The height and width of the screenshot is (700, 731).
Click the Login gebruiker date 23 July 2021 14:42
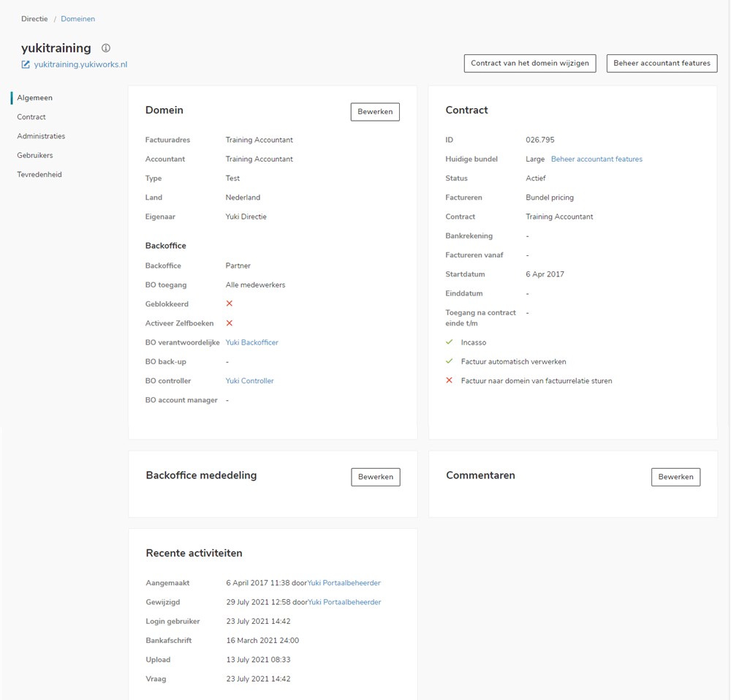(258, 621)
